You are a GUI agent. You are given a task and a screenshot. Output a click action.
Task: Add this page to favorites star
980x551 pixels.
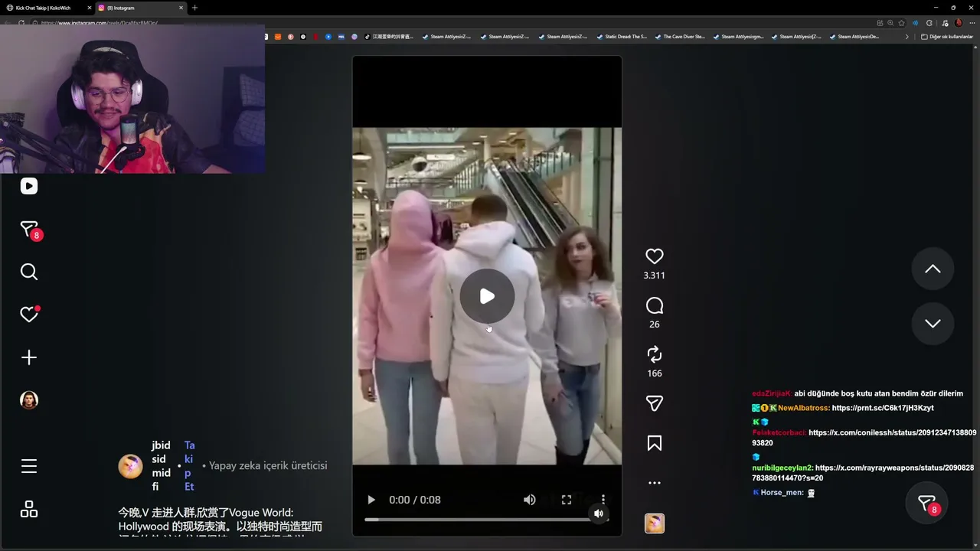[x=901, y=23]
